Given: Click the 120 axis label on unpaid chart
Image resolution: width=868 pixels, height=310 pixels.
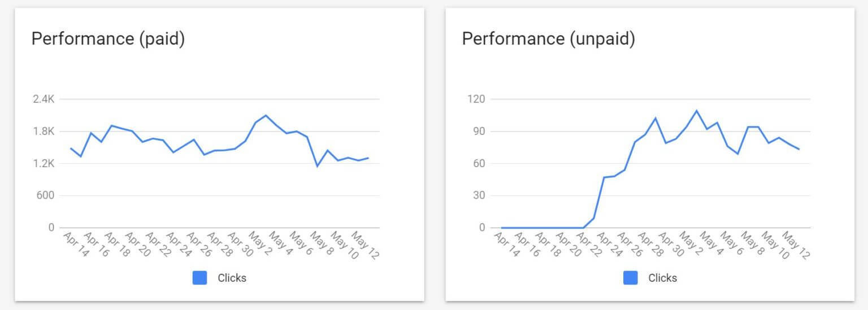Looking at the screenshot, I should pos(478,99).
